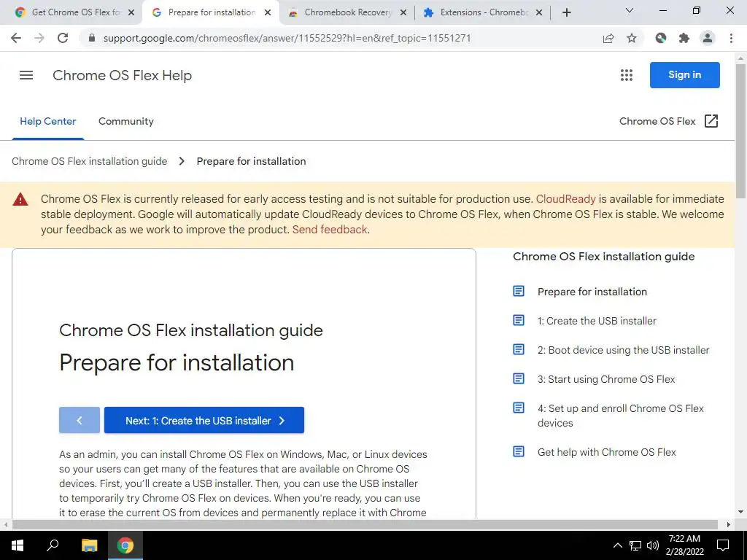Image resolution: width=747 pixels, height=560 pixels.
Task: Open the volume control in system tray
Action: [x=653, y=545]
